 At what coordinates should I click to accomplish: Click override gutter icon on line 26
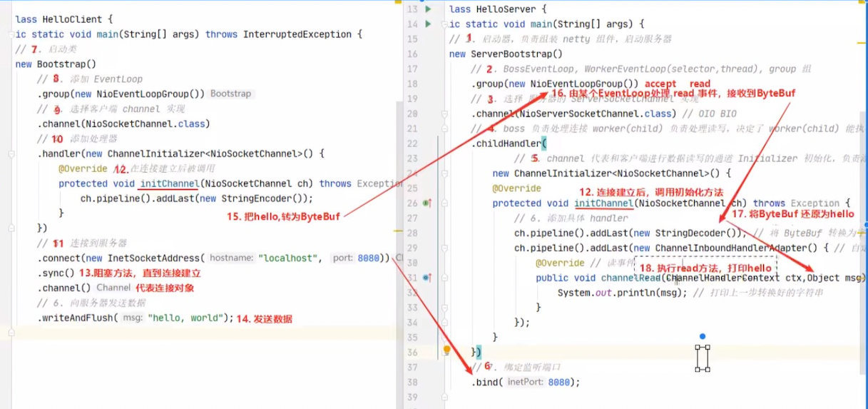(x=427, y=203)
